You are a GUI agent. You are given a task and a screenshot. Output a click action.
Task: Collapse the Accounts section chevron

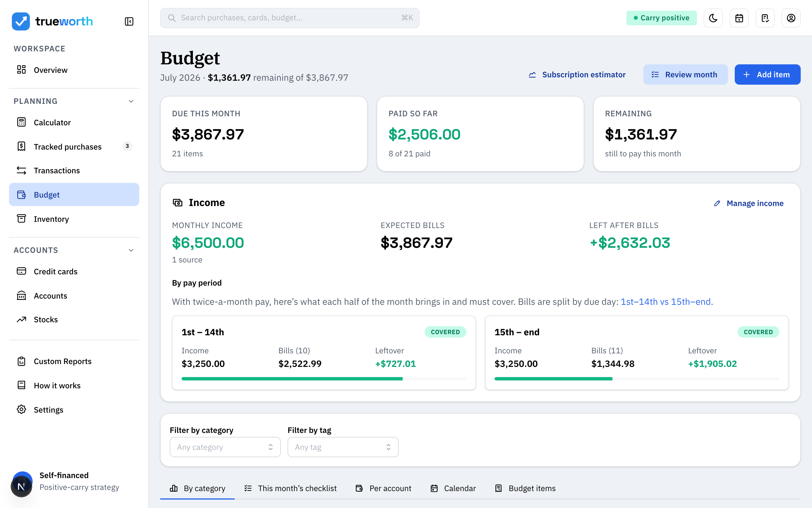coord(131,250)
